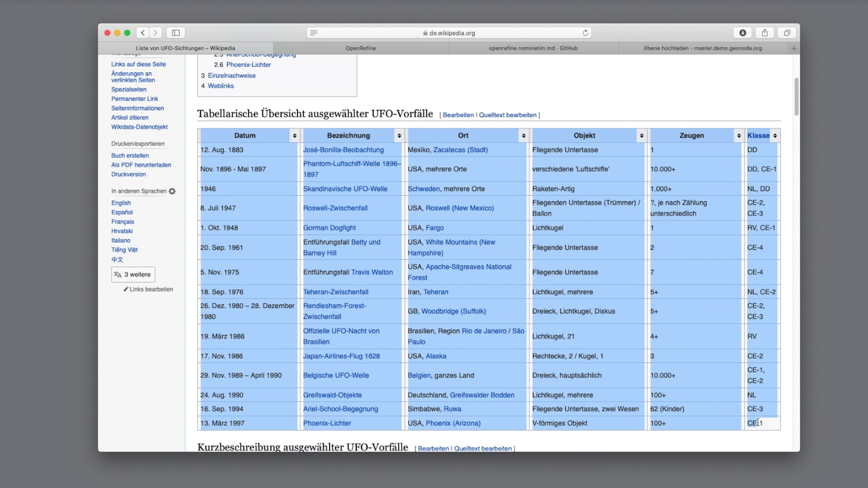Select Liste von UFO-Sichtungen Wikipedia tab
868x488 pixels.
tap(186, 48)
